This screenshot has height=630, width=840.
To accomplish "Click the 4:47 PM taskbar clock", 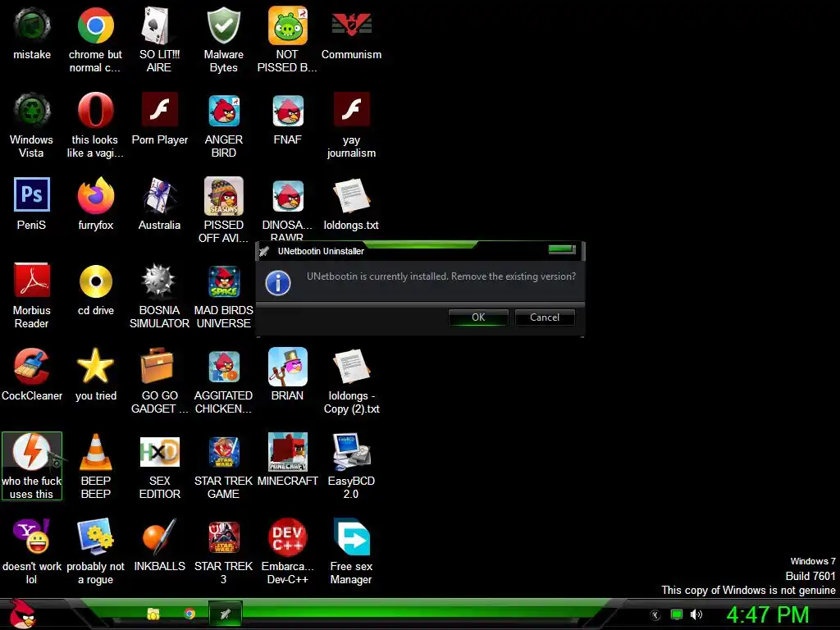I will (768, 614).
